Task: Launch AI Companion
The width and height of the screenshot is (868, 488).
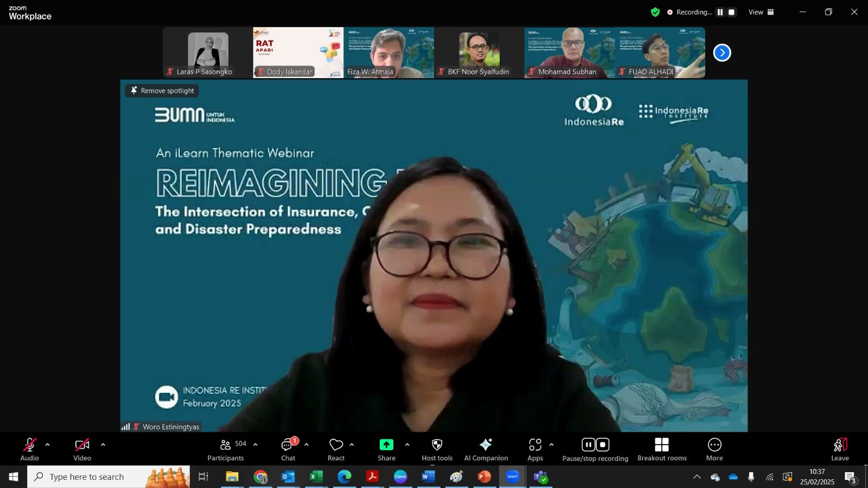Action: [x=486, y=450]
